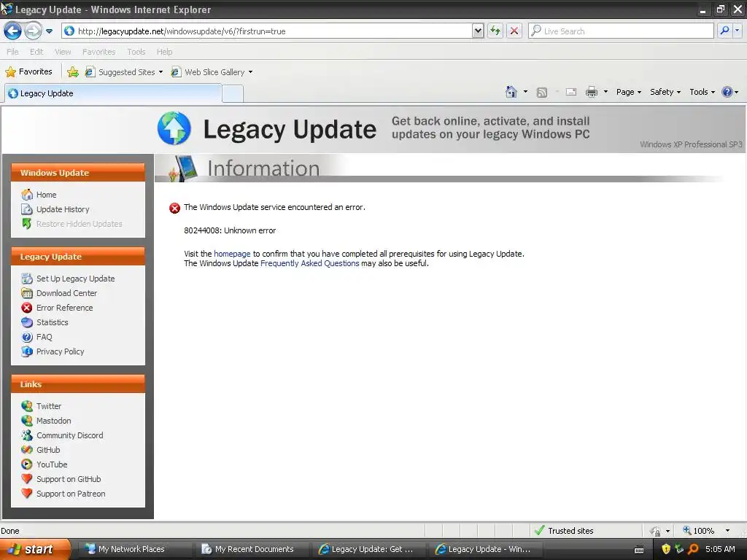Viewport: 747px width, 560px height.
Task: Open the Safety command menu
Action: click(x=665, y=92)
